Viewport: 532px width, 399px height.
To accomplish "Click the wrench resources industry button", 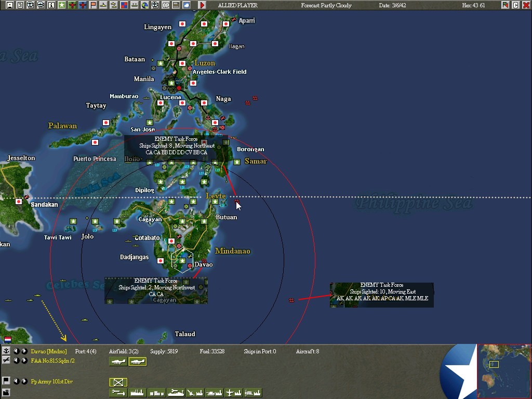I will pyautogui.click(x=118, y=393).
